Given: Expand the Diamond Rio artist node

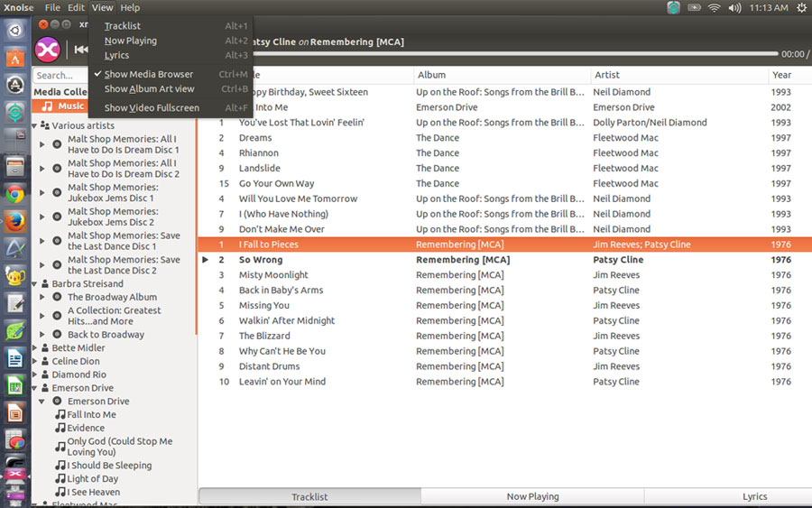Looking at the screenshot, I should pos(34,375).
